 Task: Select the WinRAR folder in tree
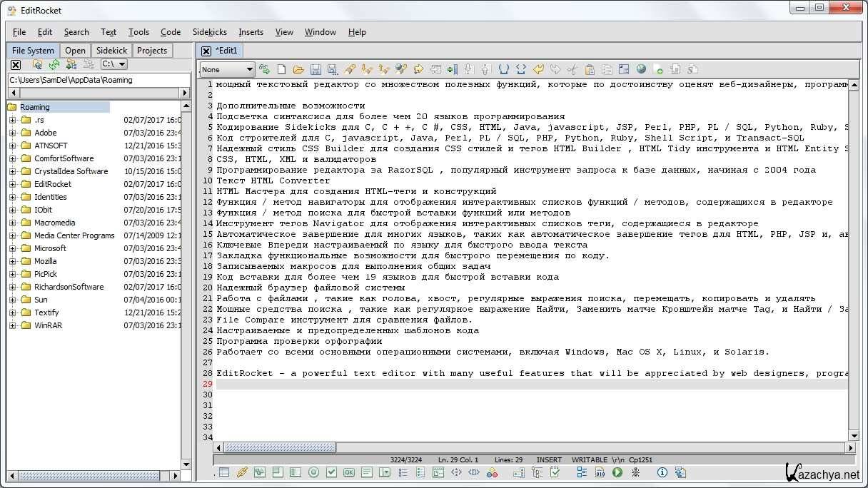pyautogui.click(x=46, y=325)
